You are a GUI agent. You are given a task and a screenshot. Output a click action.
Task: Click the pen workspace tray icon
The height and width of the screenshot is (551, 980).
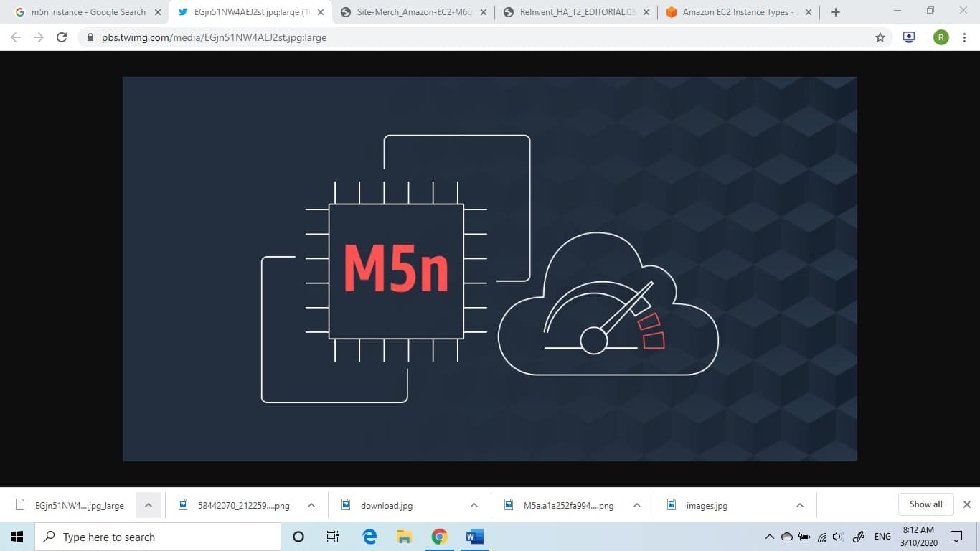tap(859, 537)
